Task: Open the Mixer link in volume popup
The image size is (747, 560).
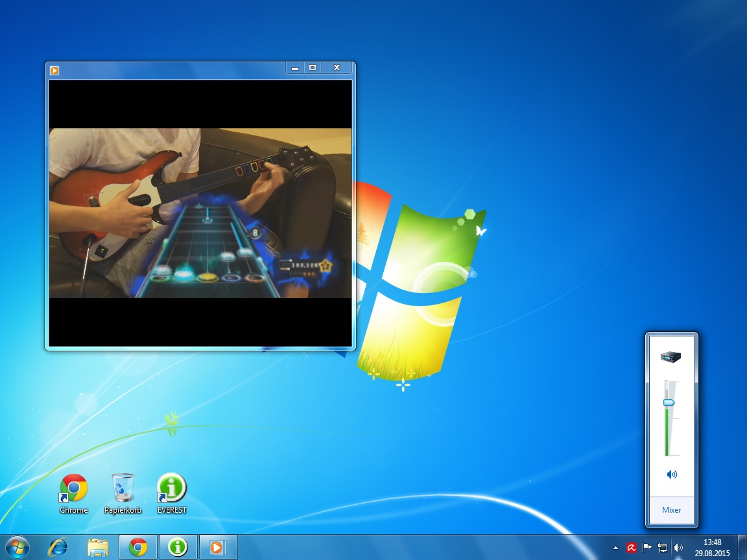Action: [671, 510]
